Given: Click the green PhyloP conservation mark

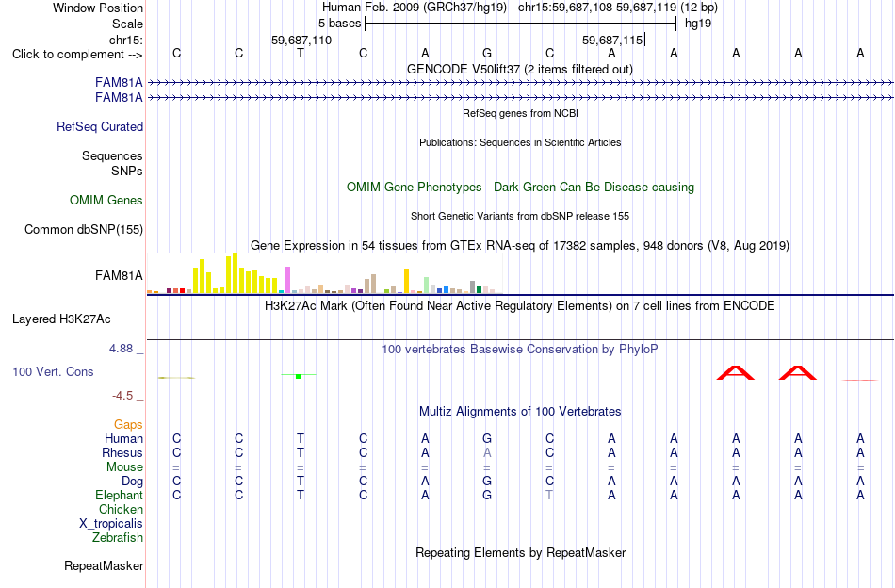Looking at the screenshot, I should (299, 376).
